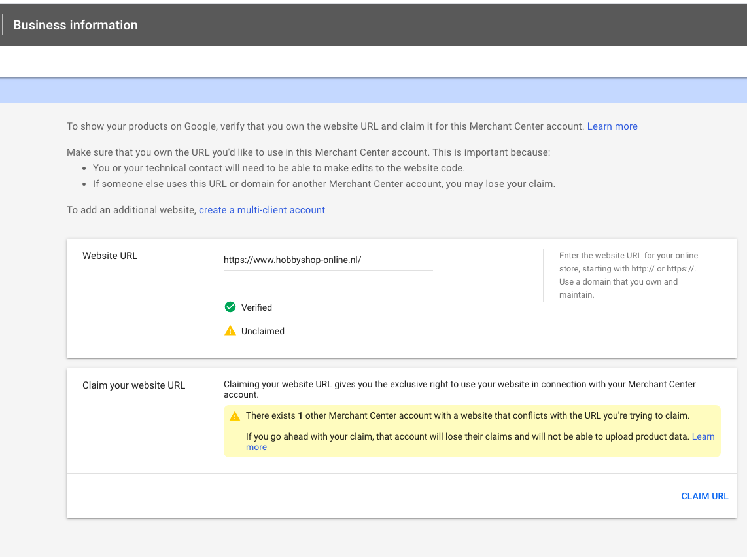Click help text about entering website URL
Viewport: 747px width, 560px height.
[x=628, y=275]
